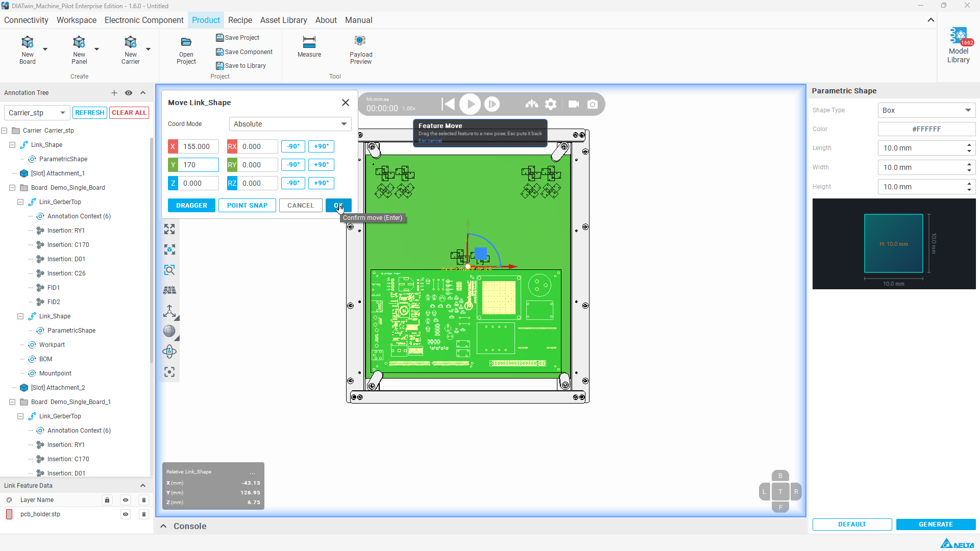The height and width of the screenshot is (551, 980).
Task: Open the Workspace menu
Action: pos(77,20)
